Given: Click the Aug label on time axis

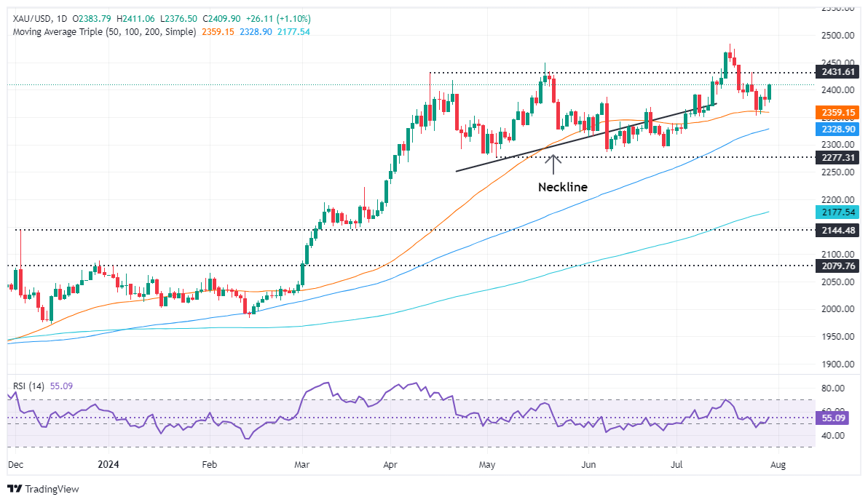Looking at the screenshot, I should pyautogui.click(x=778, y=464).
